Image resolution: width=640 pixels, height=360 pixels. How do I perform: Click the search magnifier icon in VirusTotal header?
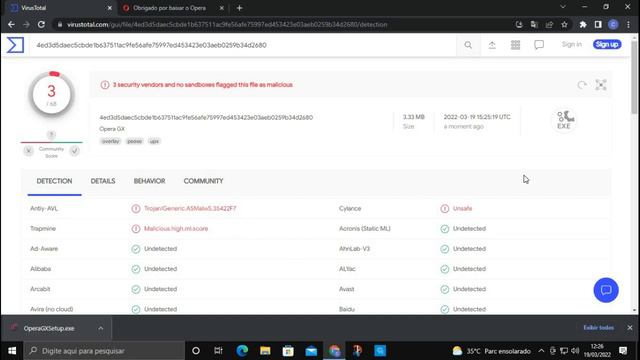click(468, 45)
